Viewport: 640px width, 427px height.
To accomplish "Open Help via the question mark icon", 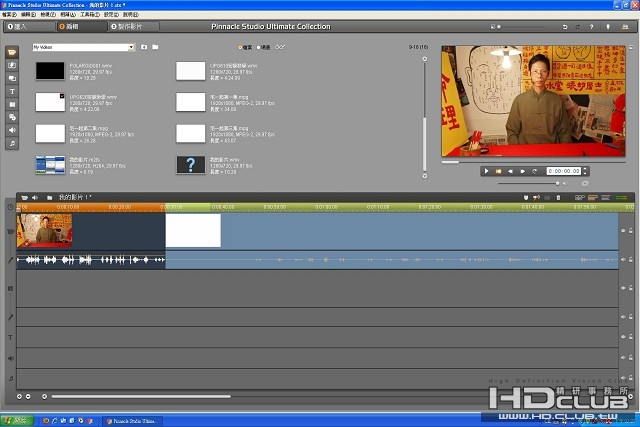I will point(591,27).
